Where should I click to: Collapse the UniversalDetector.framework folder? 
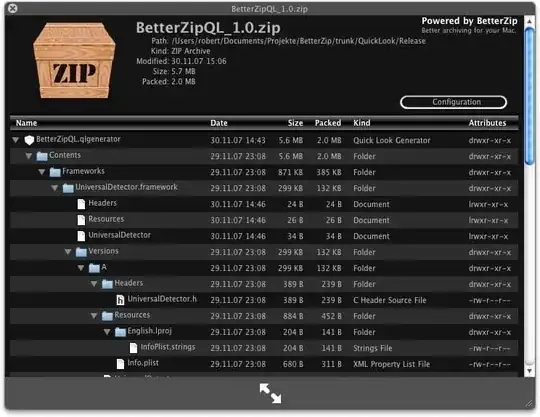coord(55,188)
